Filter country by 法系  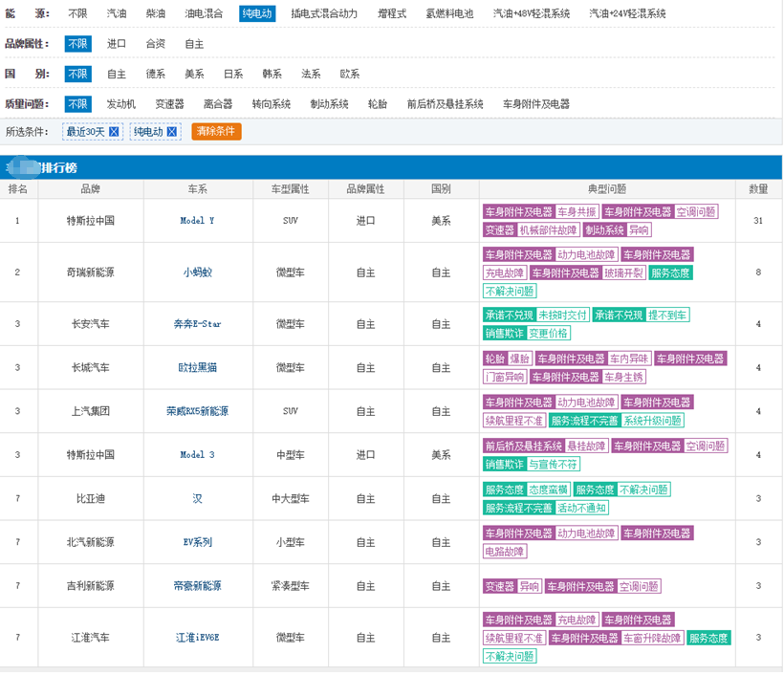point(311,74)
